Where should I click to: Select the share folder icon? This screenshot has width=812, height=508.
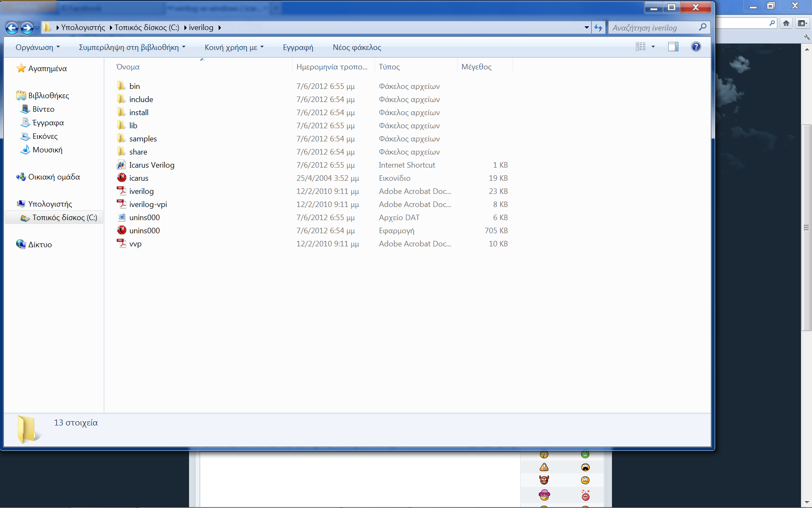[x=121, y=152]
